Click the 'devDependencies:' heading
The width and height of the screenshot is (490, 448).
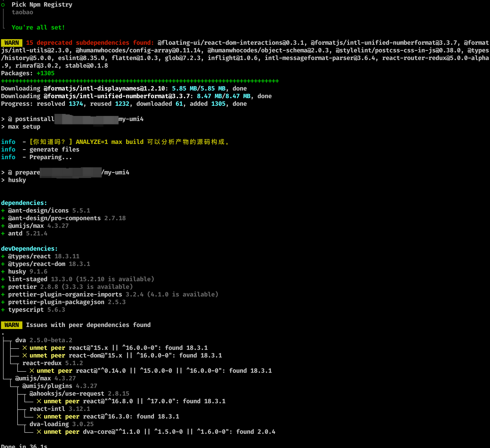(30, 249)
